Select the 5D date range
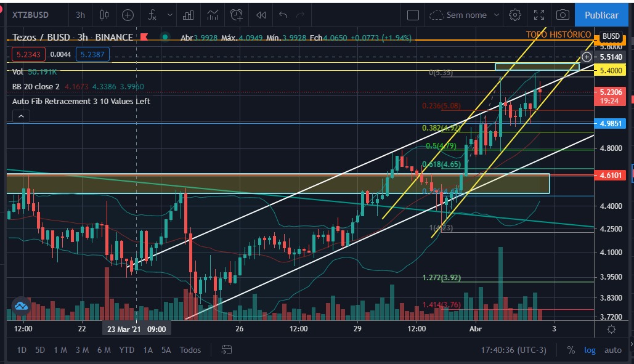The height and width of the screenshot is (364, 634). pyautogui.click(x=39, y=350)
